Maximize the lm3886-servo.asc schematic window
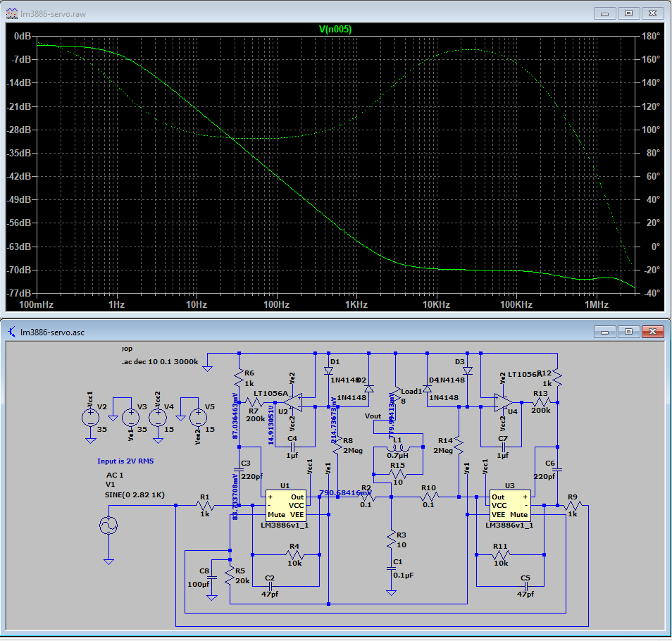Image resolution: width=672 pixels, height=641 pixels. coord(629,332)
